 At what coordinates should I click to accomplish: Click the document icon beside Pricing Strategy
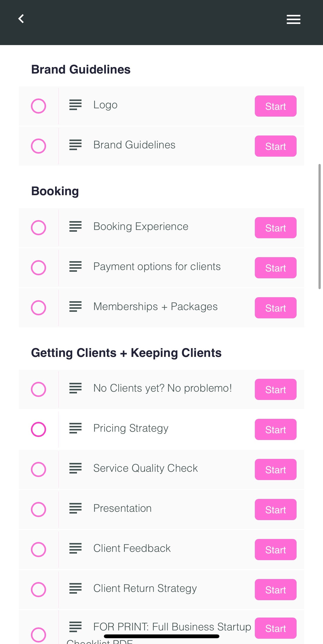(75, 428)
